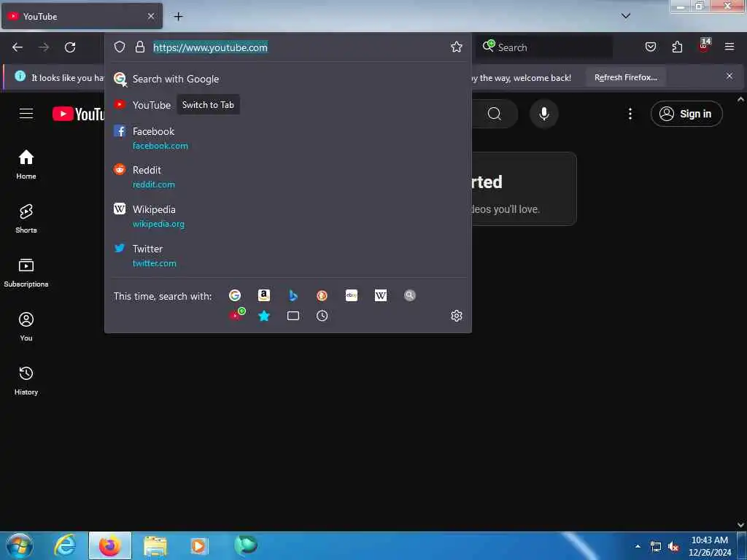
Task: Click the Firefox Search box
Action: (545, 47)
